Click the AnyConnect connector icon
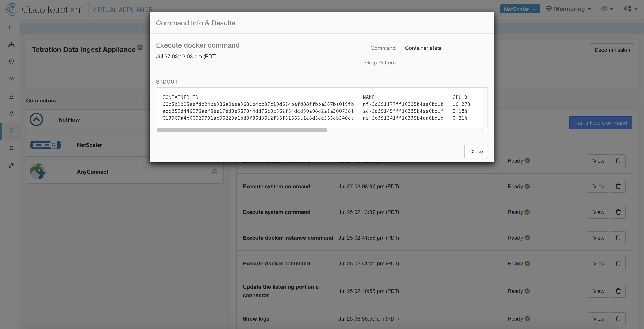This screenshot has height=329, width=644. (37, 171)
